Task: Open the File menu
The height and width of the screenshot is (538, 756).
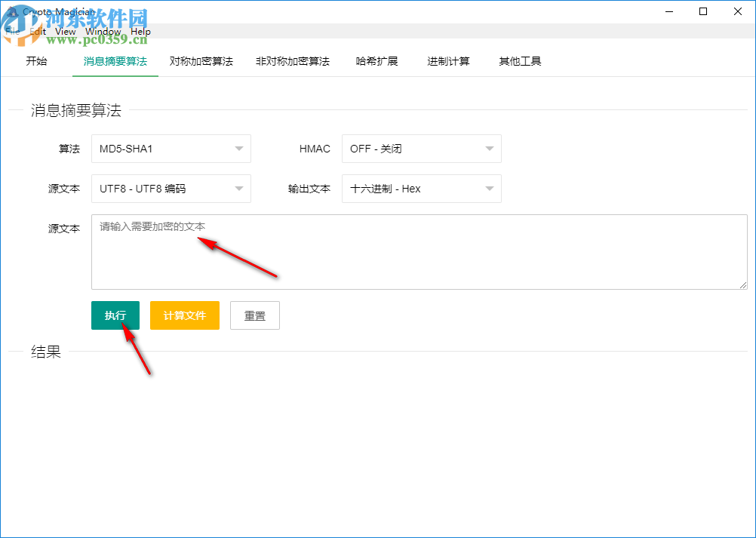Action: coord(12,31)
